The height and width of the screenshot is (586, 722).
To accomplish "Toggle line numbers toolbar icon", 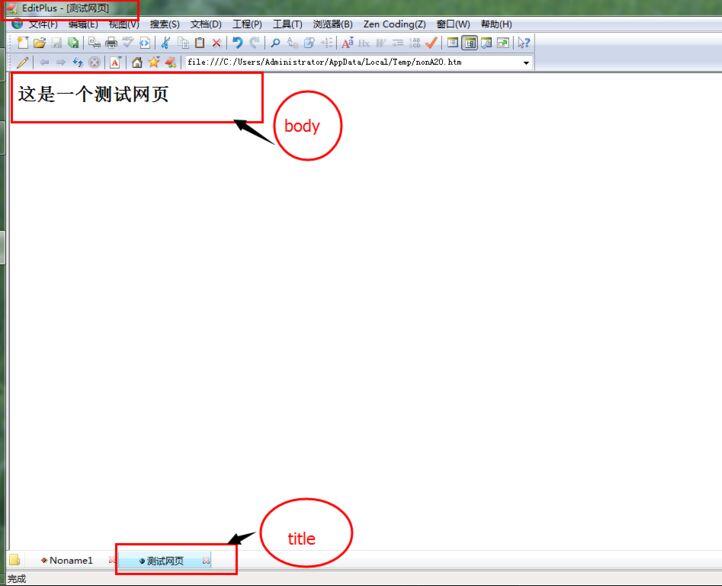I will pyautogui.click(x=415, y=43).
